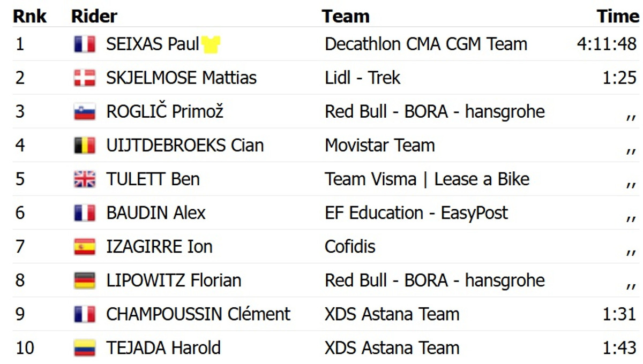Viewport: 643px width, 364px height.
Task: Open the Lidl - Trek team page
Action: [362, 78]
